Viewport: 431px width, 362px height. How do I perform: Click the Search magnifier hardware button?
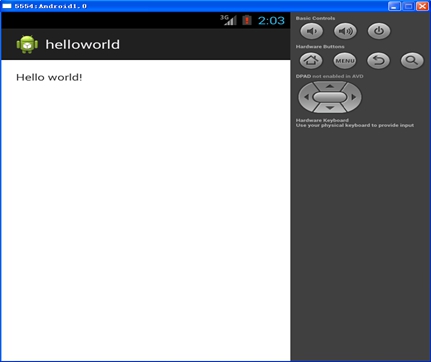coord(412,61)
